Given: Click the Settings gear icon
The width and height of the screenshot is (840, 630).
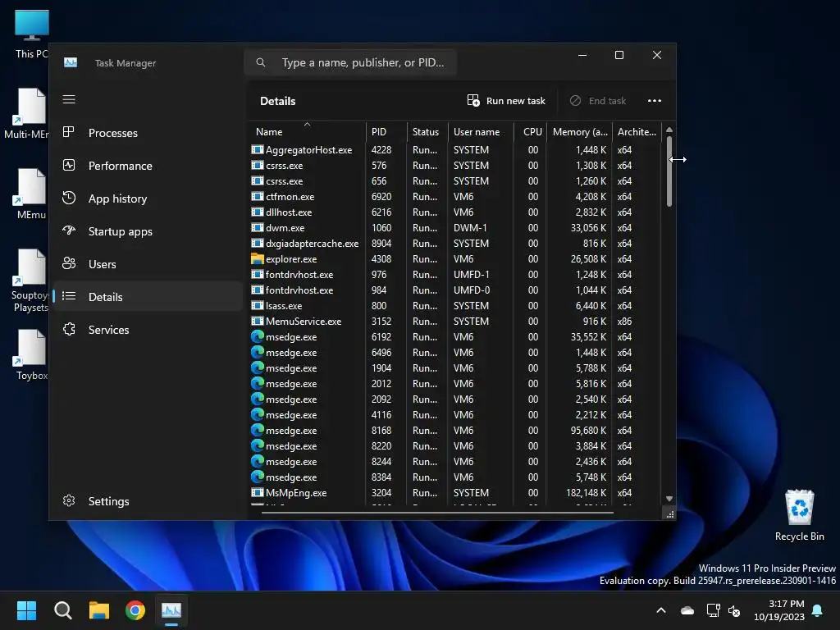Looking at the screenshot, I should tap(69, 500).
